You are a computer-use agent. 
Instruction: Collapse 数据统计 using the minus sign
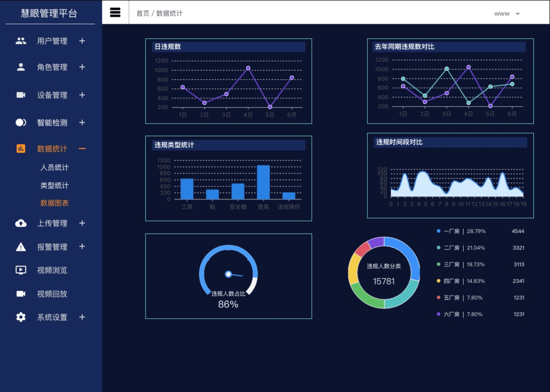coord(82,149)
